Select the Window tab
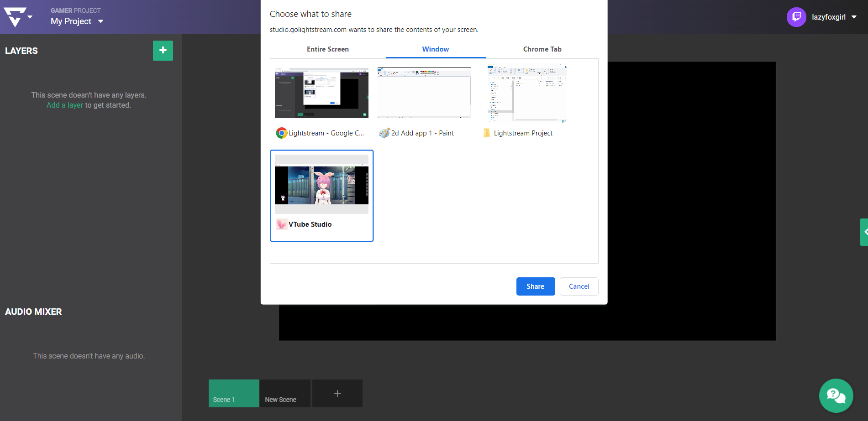The image size is (868, 421). coord(435,49)
